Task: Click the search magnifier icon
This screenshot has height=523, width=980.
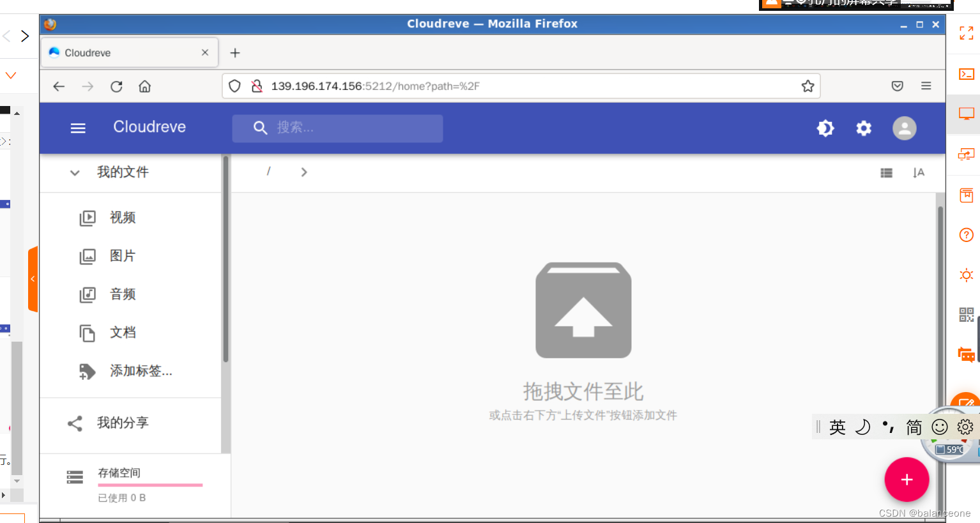Action: pyautogui.click(x=260, y=128)
